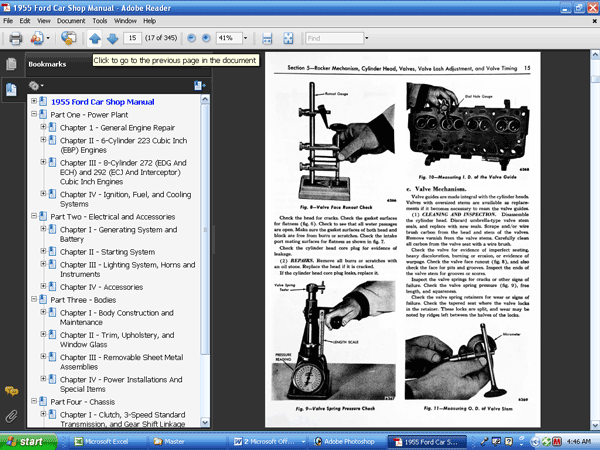Open the zoom level dropdown arrow
This screenshot has height=450, width=600.
tap(246, 38)
